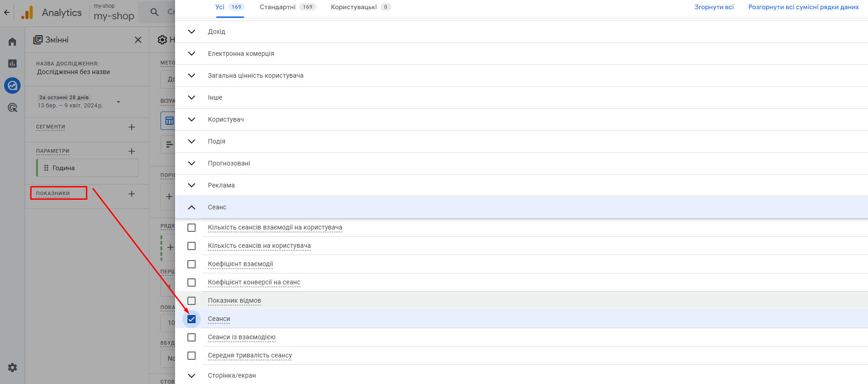Add a segment with Сегменти plus icon
Image resolution: width=868 pixels, height=384 pixels.
point(132,127)
